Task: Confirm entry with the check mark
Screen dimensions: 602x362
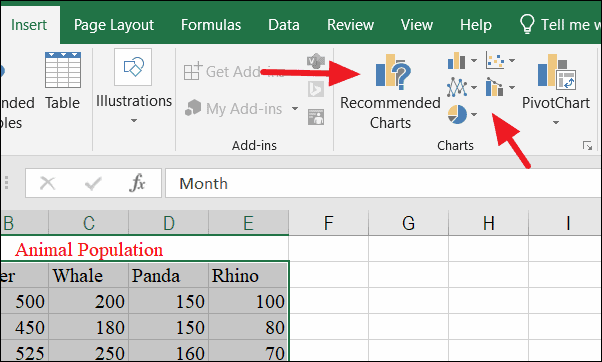Action: coord(93,183)
